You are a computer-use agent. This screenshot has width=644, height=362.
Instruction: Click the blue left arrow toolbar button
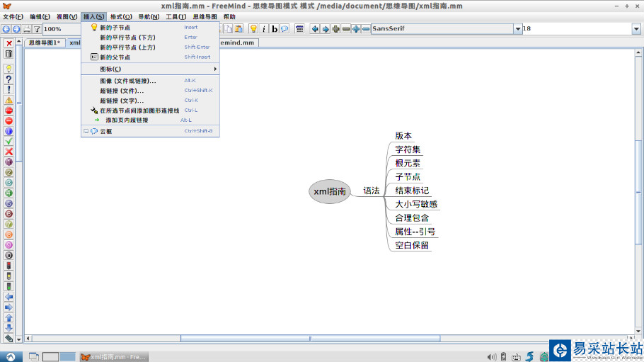pyautogui.click(x=315, y=28)
